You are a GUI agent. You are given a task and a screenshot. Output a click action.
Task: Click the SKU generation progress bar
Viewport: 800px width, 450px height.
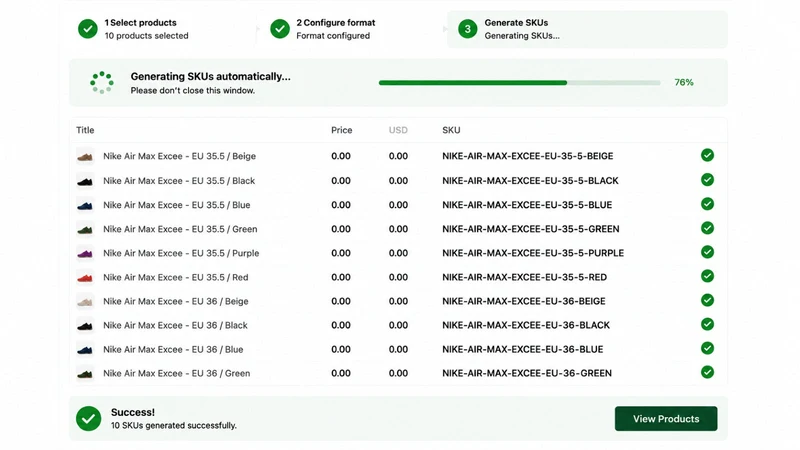[519, 83]
